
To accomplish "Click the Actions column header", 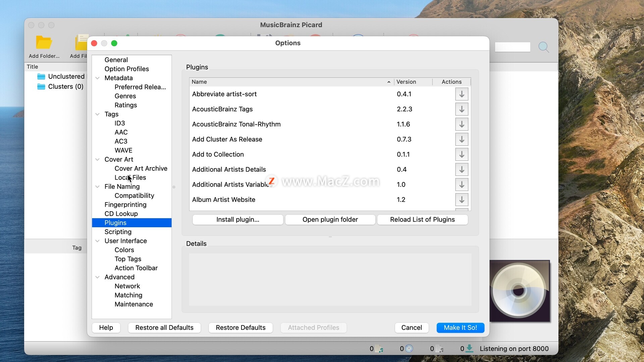I will point(451,82).
